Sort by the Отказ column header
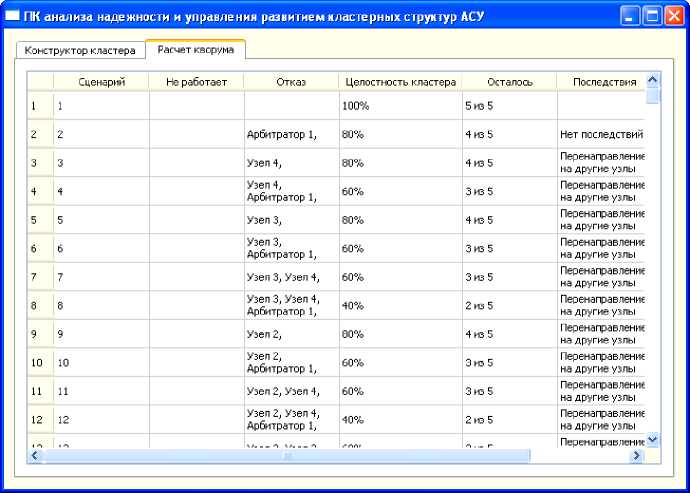The width and height of the screenshot is (690, 493). pos(291,82)
